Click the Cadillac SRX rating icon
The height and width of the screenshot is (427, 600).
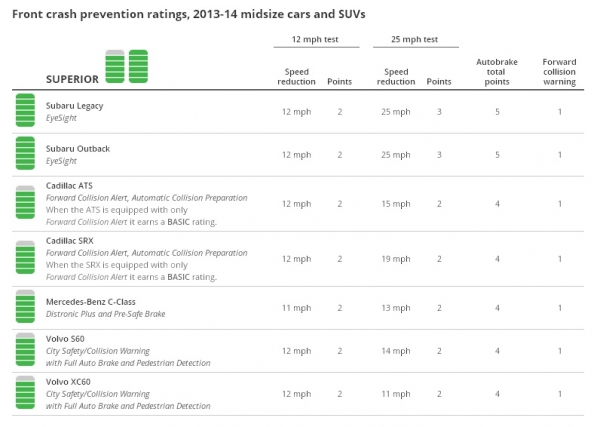click(25, 257)
